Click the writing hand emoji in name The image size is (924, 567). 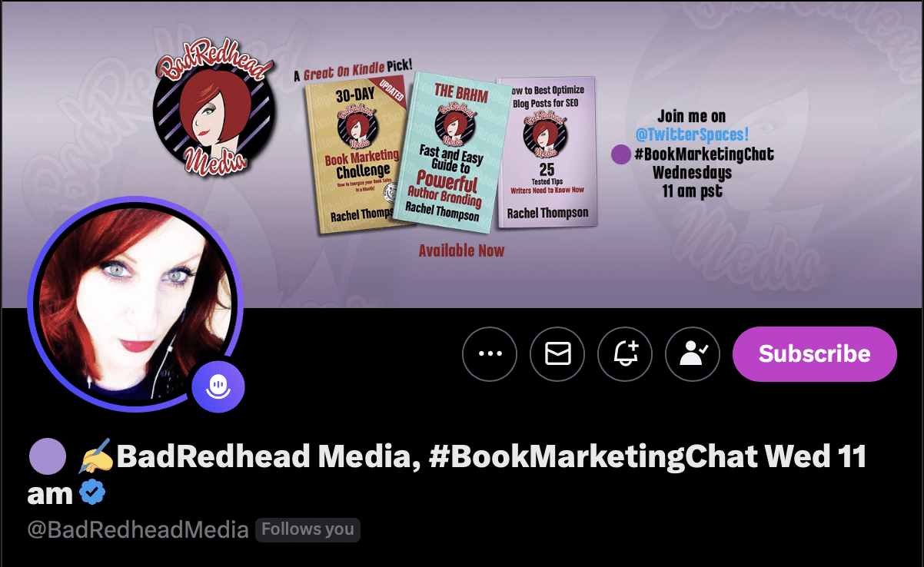point(96,456)
